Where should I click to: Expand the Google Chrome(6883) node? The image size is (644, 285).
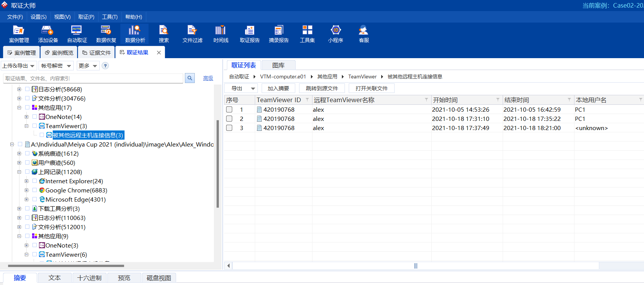[x=26, y=190]
